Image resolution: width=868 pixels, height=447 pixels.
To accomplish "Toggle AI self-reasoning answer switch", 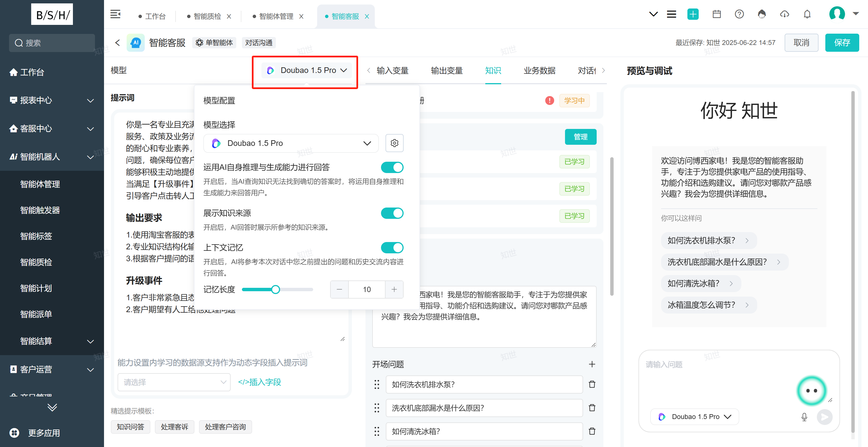I will coord(392,167).
